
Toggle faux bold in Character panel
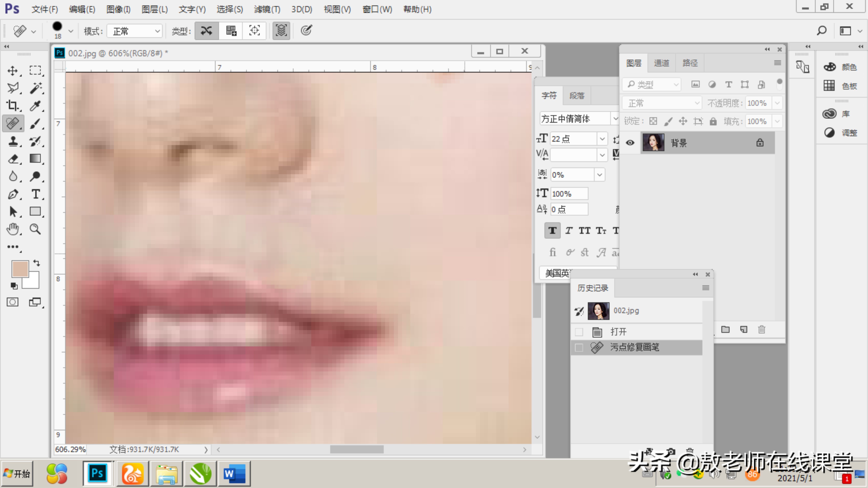(552, 231)
